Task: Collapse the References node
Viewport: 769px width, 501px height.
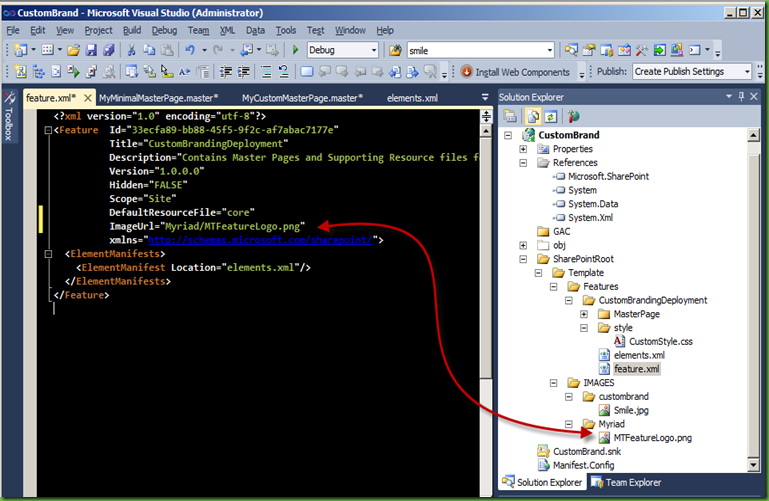Action: point(523,163)
